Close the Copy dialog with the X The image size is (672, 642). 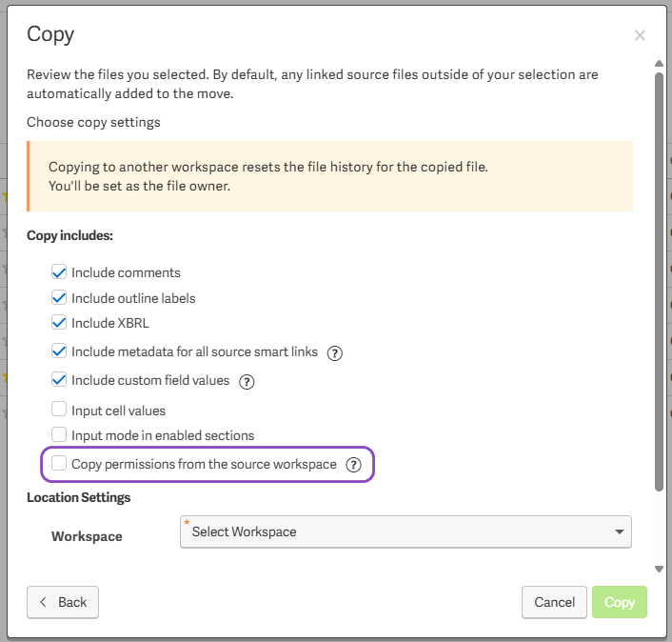point(640,35)
